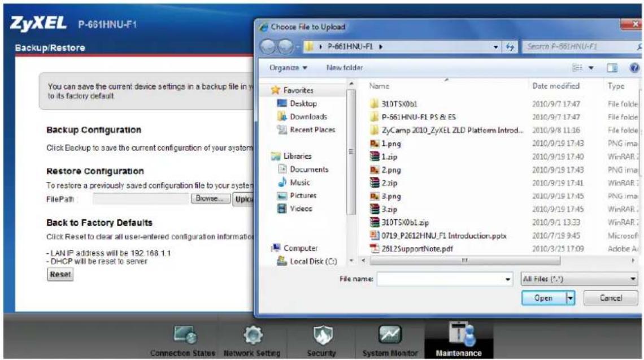The height and width of the screenshot is (360, 644).
Task: Click the blue help icon
Action: [x=634, y=68]
